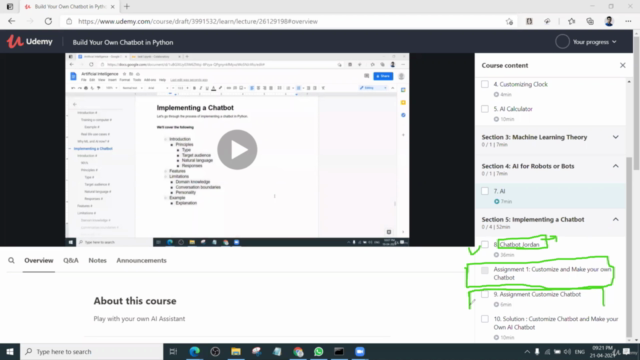Open File Explorer from taskbar
This screenshot has width=640, height=360.
236,351
